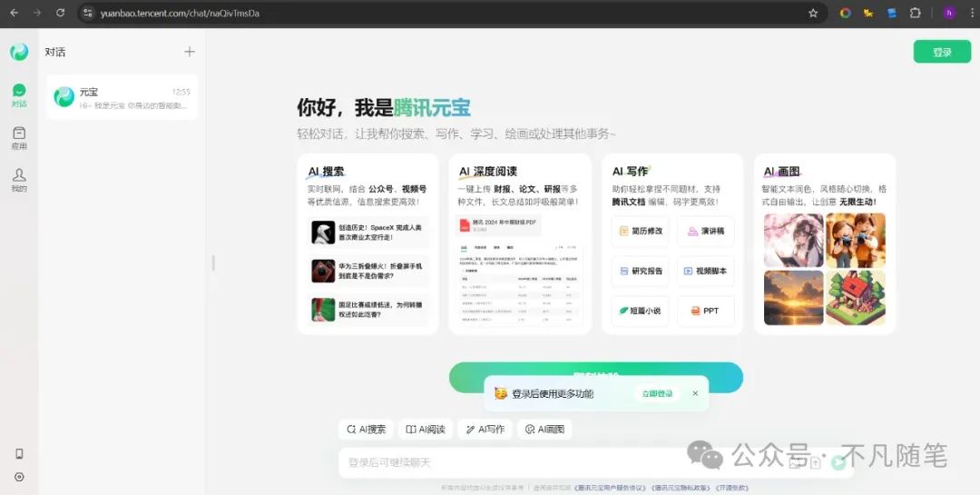Open the 我的 profile sidebar icon
This screenshot has width=980, height=495.
(x=19, y=179)
